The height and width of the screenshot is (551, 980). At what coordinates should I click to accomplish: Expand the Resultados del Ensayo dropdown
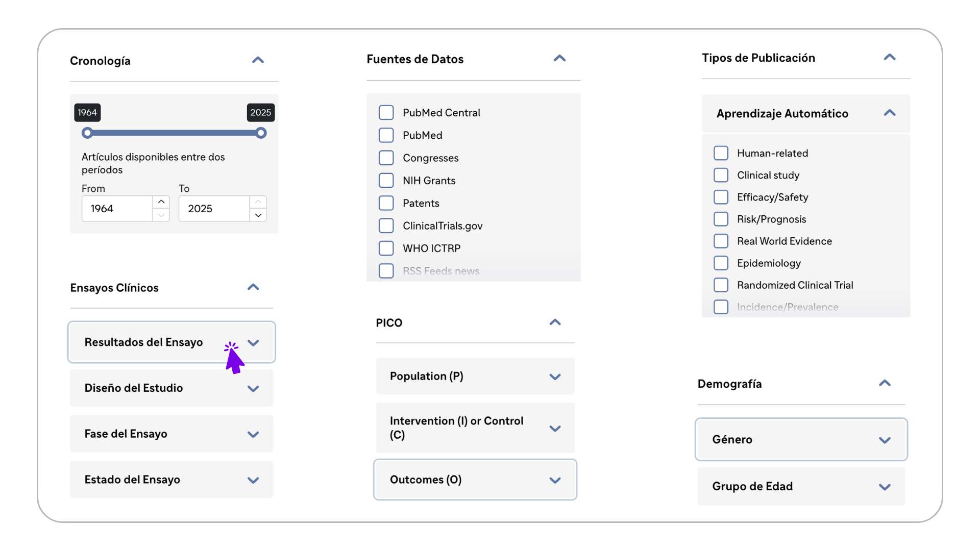pos(171,342)
